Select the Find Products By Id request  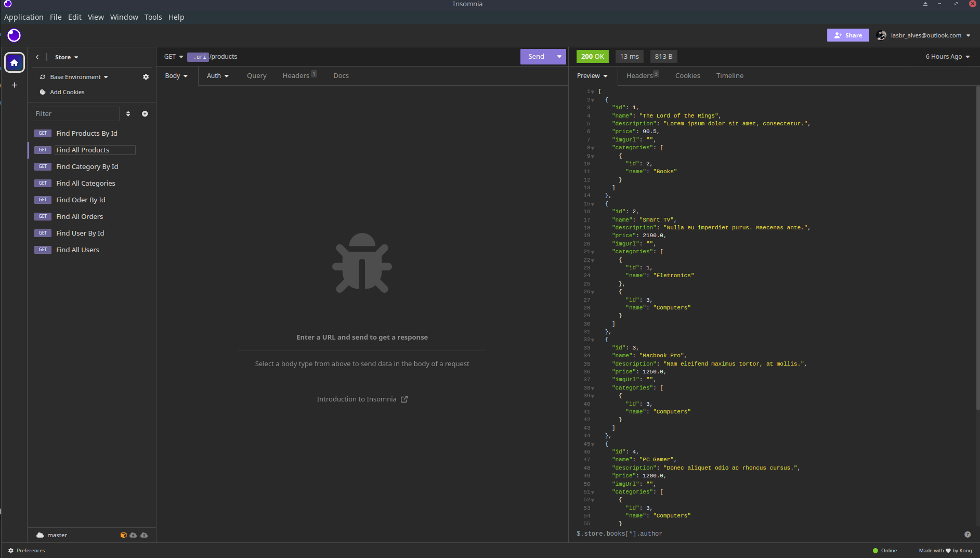click(87, 134)
